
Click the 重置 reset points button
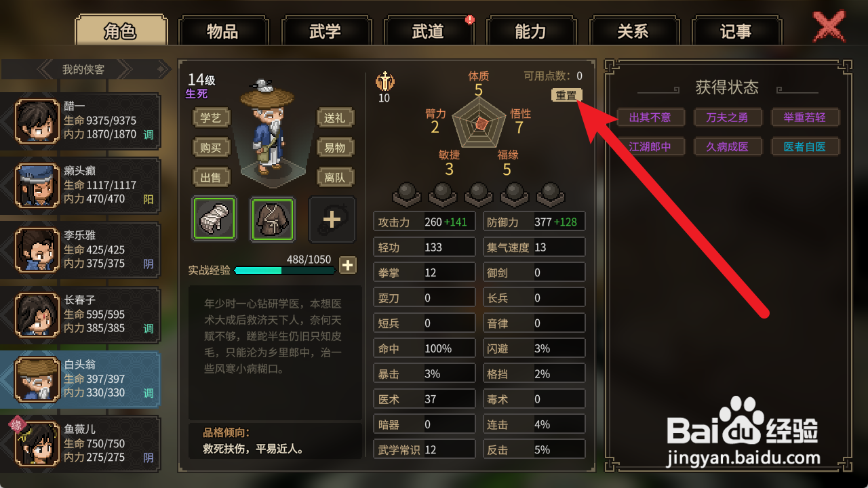[567, 96]
